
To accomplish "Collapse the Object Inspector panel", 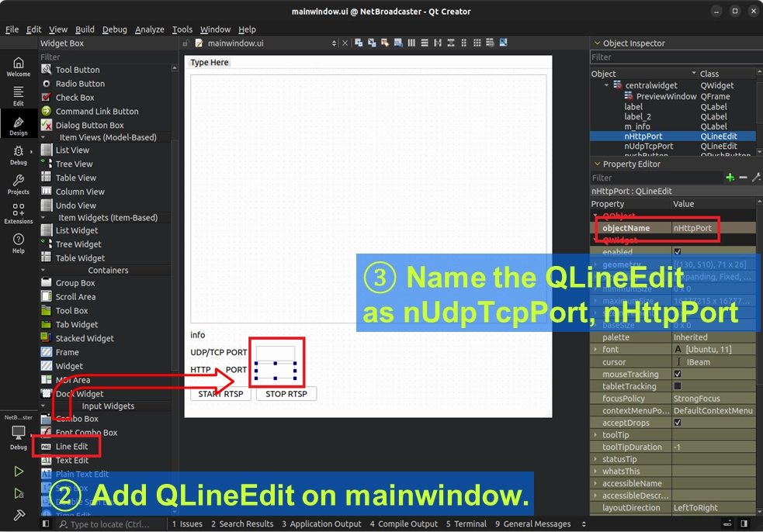I will (597, 43).
